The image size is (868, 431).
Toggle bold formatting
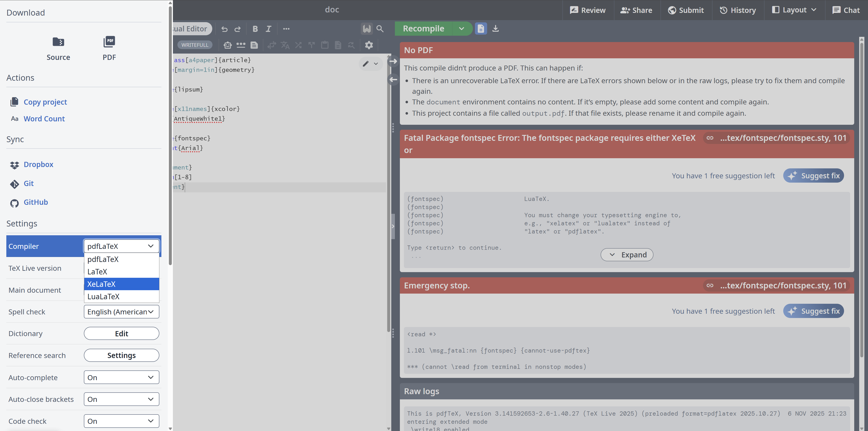pos(255,29)
